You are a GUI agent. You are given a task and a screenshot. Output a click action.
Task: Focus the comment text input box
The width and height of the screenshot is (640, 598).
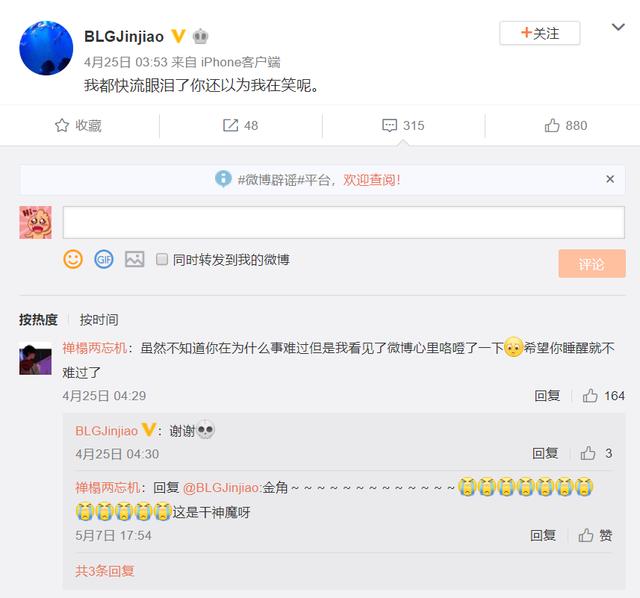click(344, 222)
